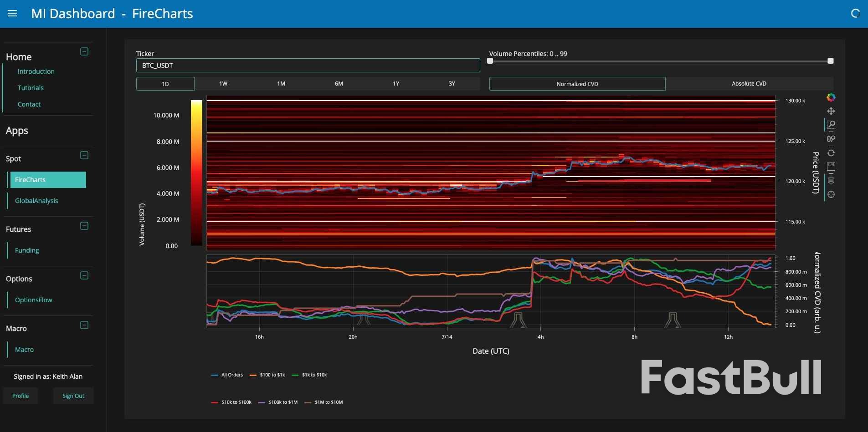This screenshot has height=432, width=868.
Task: Click the Sign Out button
Action: tap(73, 396)
